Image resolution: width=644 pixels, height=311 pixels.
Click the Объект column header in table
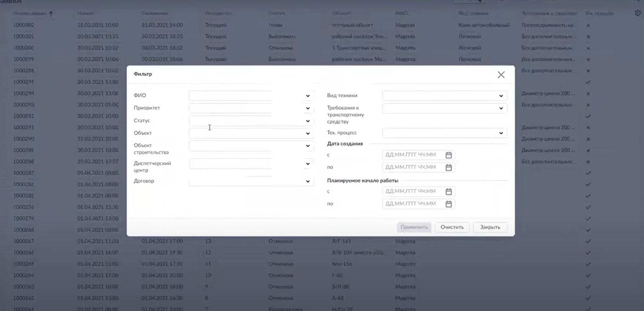(x=341, y=13)
